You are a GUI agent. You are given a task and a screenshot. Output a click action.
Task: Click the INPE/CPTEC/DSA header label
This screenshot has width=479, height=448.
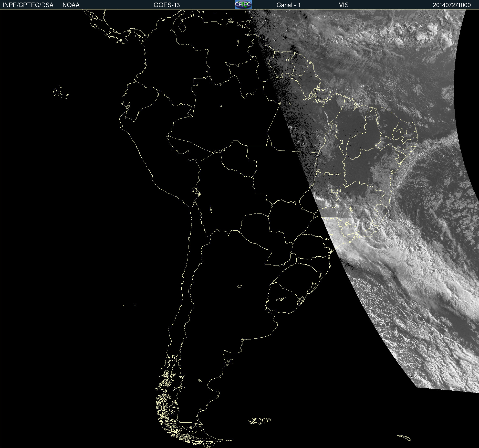click(x=28, y=5)
